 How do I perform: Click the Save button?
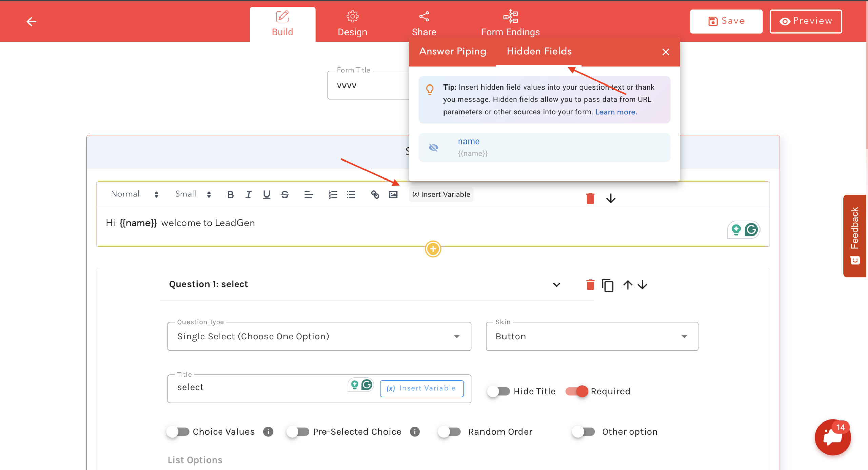(x=726, y=21)
